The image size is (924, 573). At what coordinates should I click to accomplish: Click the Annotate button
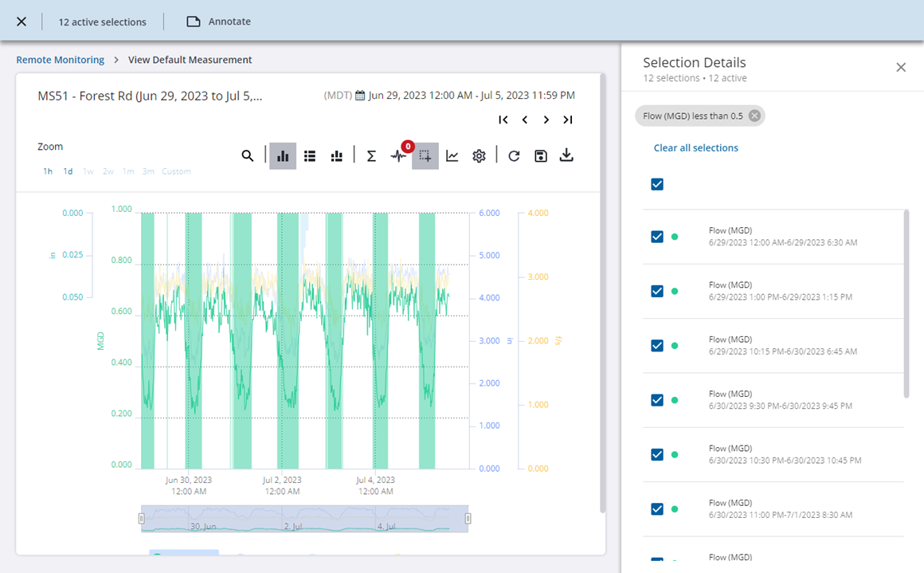[219, 22]
